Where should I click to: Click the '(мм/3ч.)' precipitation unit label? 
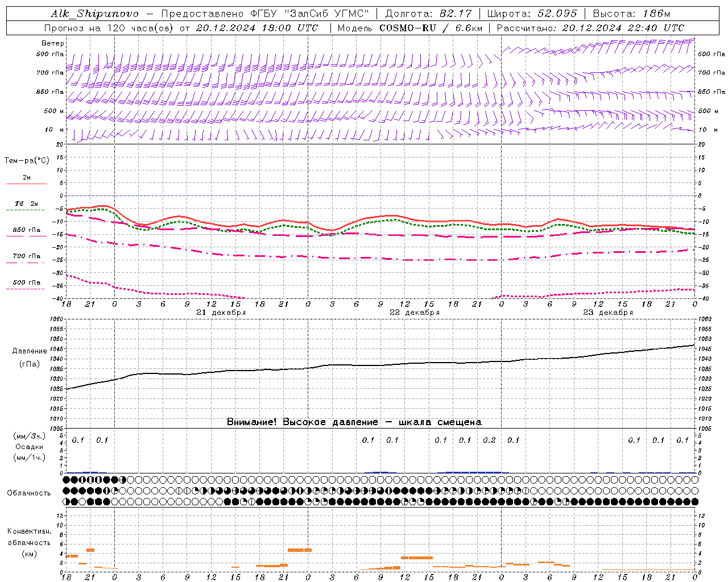(29, 436)
